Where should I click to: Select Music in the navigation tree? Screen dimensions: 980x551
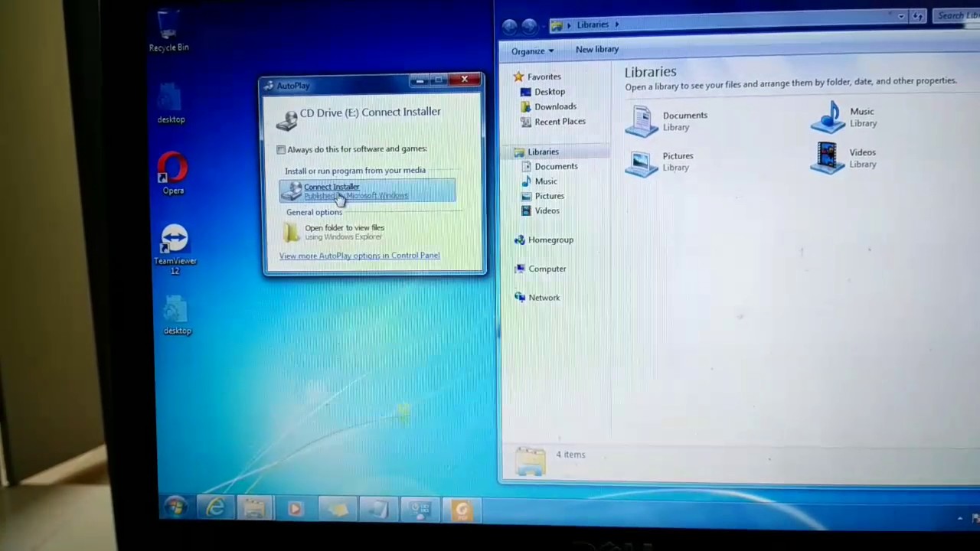click(546, 181)
